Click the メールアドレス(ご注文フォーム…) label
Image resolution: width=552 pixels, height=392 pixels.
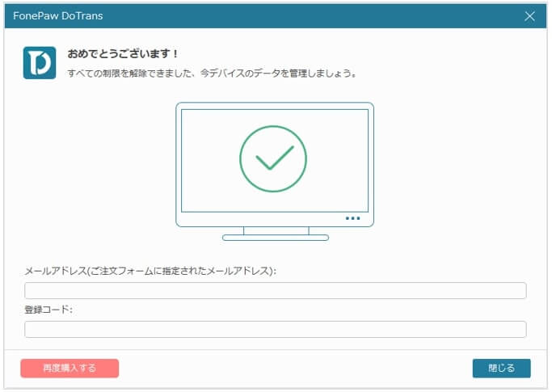click(x=150, y=271)
